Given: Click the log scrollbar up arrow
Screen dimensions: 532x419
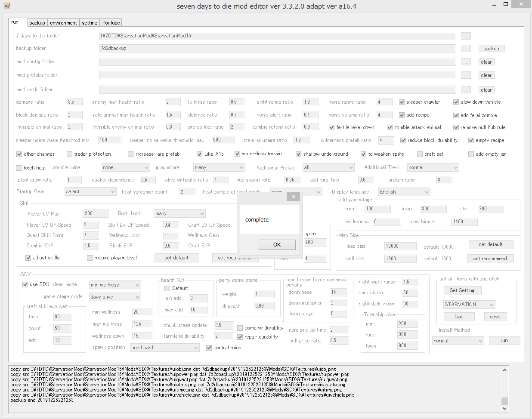Looking at the screenshot, I should coord(505,370).
